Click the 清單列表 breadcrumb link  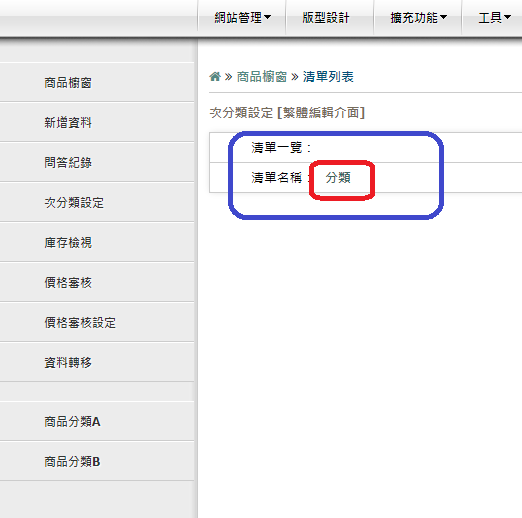click(x=328, y=77)
